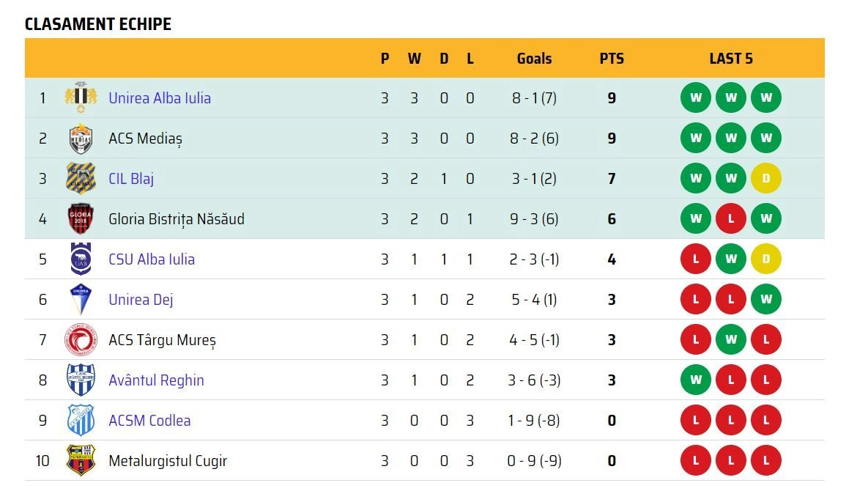Click the Goals column header
This screenshot has height=502, width=868.
[534, 59]
